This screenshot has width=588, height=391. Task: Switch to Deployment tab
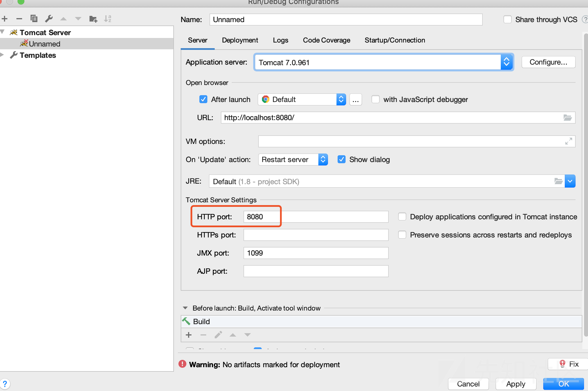click(x=240, y=40)
